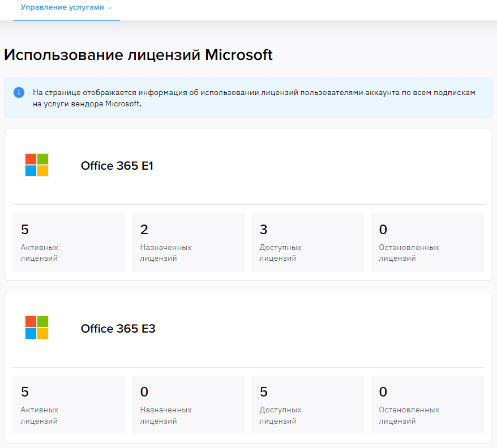Open the Управление услугами menu tab

tap(66, 7)
